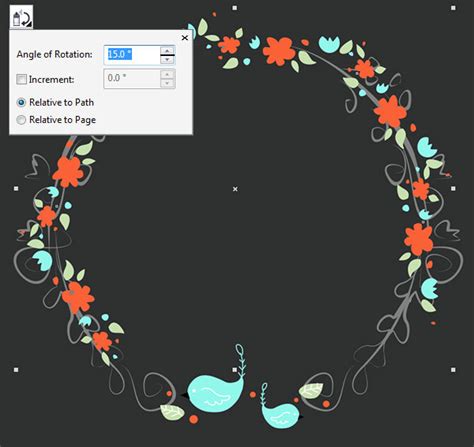The height and width of the screenshot is (447, 474).
Task: Close the rotation settings popup
Action: (x=185, y=38)
